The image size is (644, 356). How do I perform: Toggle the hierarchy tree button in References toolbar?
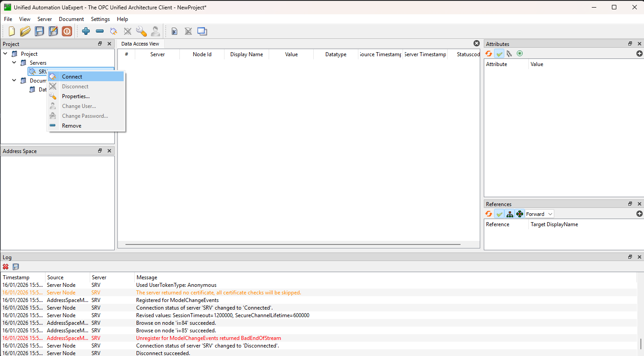click(x=510, y=214)
